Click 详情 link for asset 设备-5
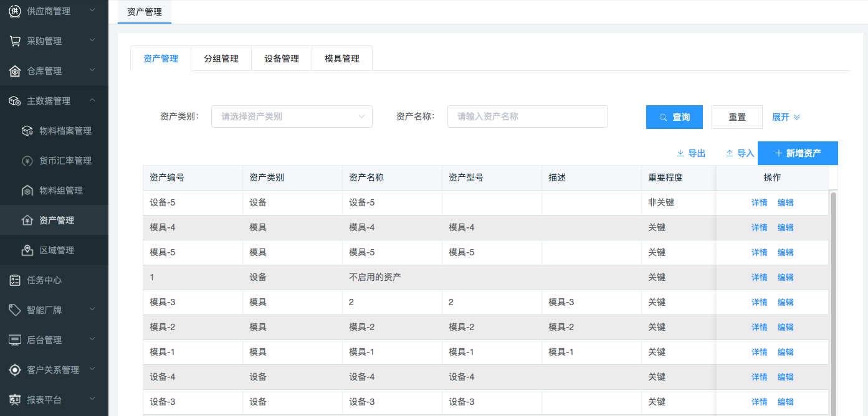868x416 pixels. 759,202
